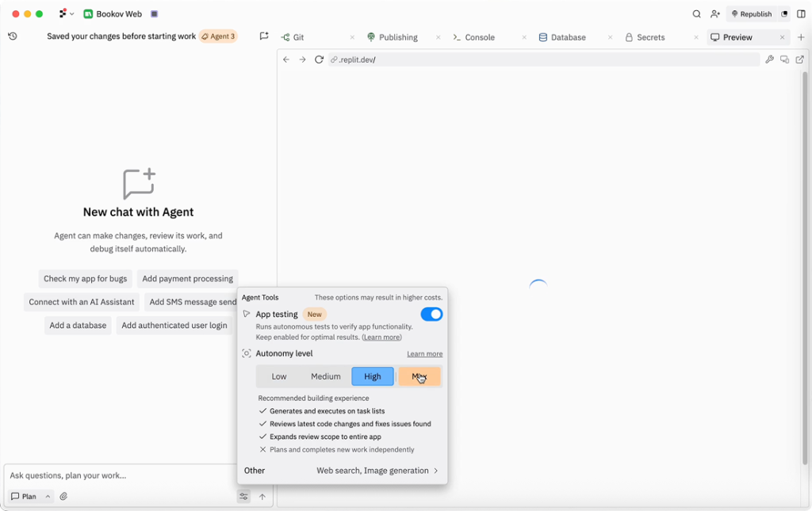Open preview developer tools wrench icon

click(769, 59)
